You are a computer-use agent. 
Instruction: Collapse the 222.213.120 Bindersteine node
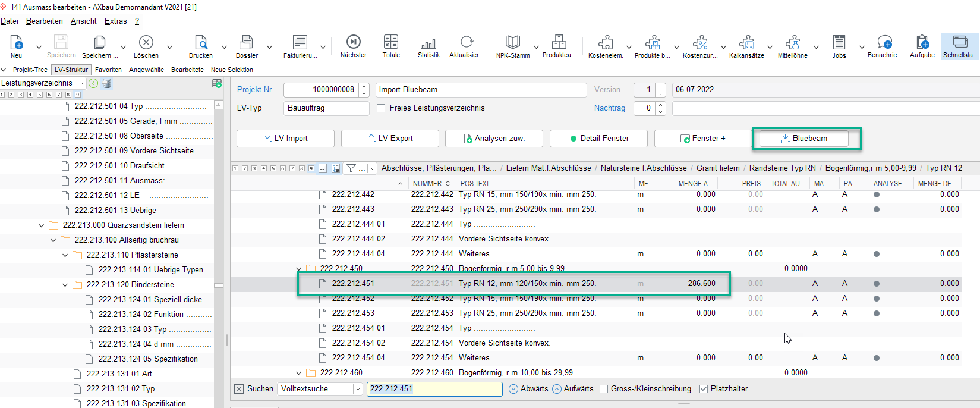click(65, 285)
